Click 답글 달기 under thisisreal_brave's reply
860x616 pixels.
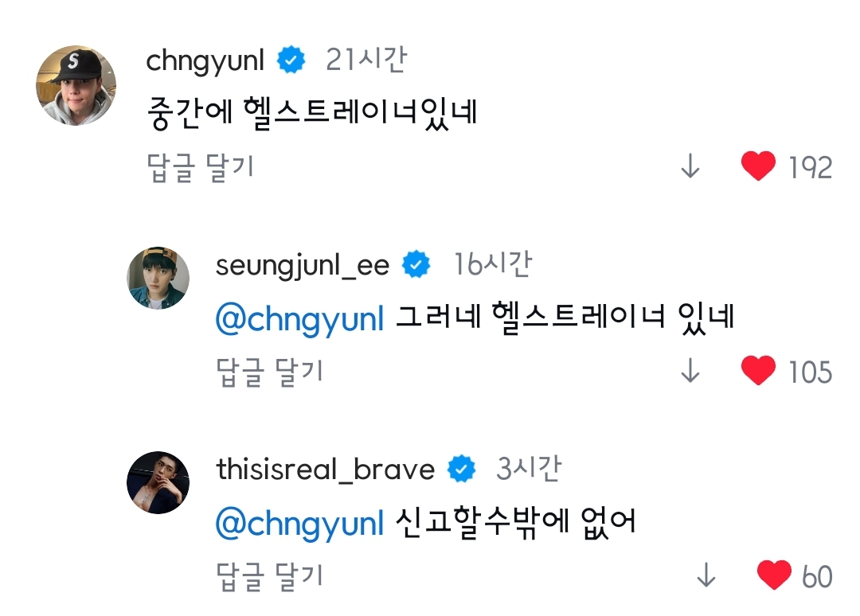click(x=269, y=576)
